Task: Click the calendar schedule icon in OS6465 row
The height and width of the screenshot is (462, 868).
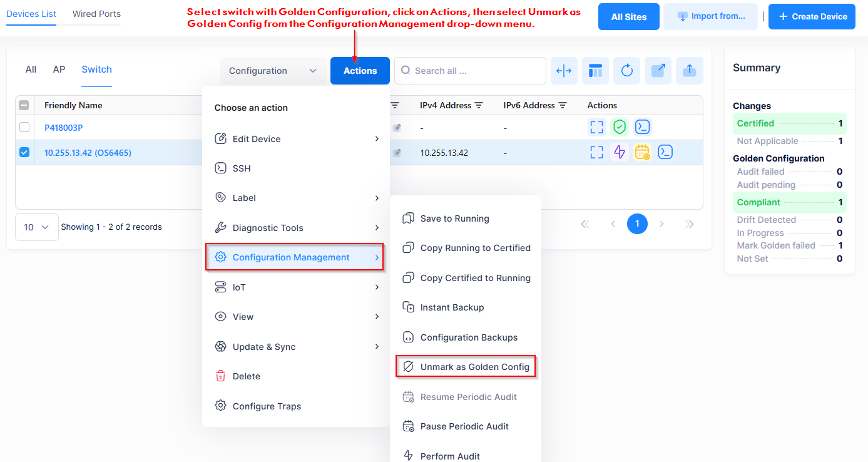Action: point(642,152)
